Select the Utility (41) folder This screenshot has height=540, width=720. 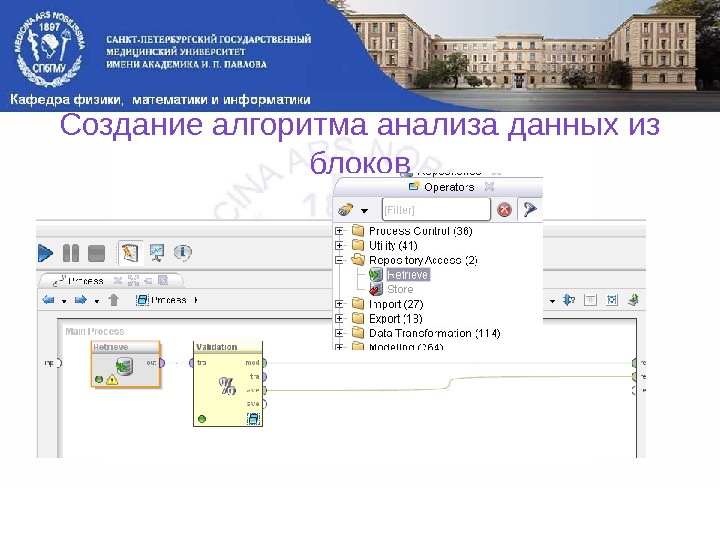[x=393, y=246]
